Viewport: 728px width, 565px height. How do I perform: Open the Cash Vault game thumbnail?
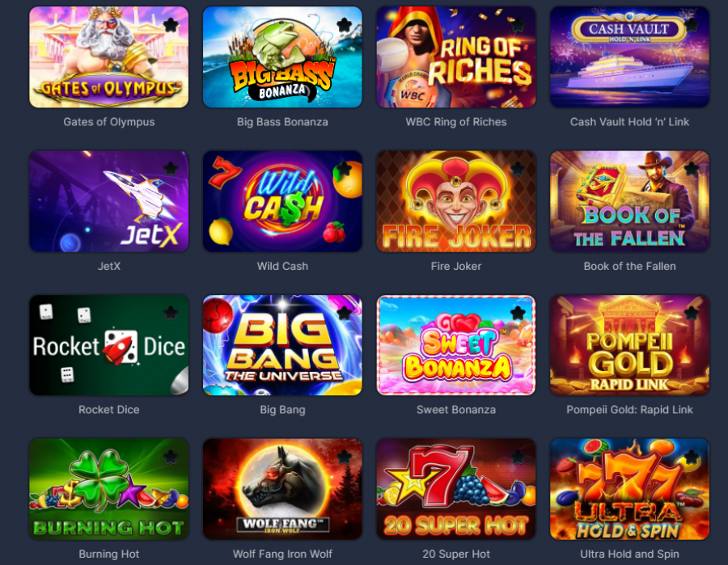pyautogui.click(x=629, y=57)
